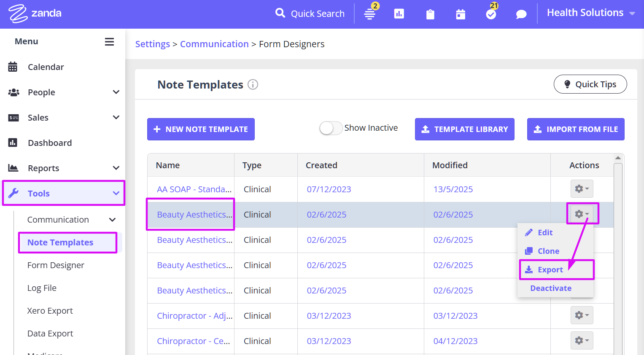Viewport: 644px width, 355px height.
Task: Open the gear actions icon on AA SOAP row
Action: pos(582,189)
